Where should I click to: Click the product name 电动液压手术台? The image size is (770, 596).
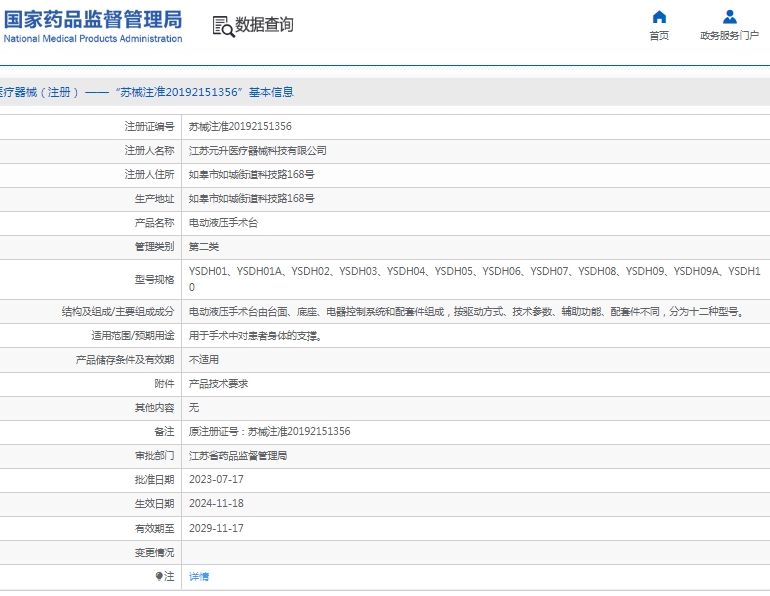pos(223,223)
